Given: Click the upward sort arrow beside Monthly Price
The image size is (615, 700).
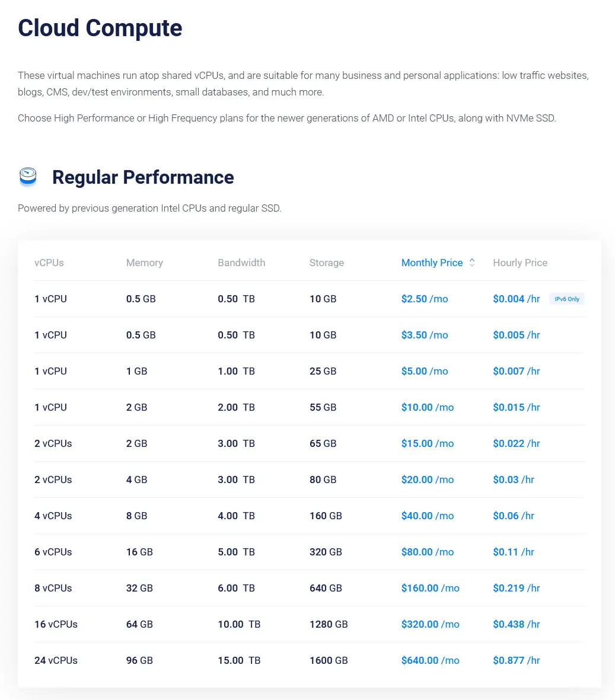Looking at the screenshot, I should tap(471, 259).
